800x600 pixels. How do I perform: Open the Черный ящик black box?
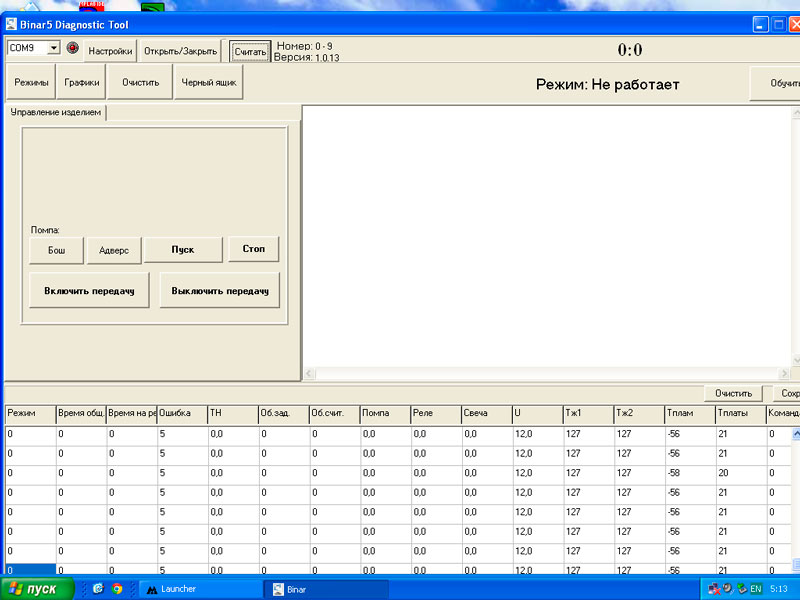pos(209,82)
